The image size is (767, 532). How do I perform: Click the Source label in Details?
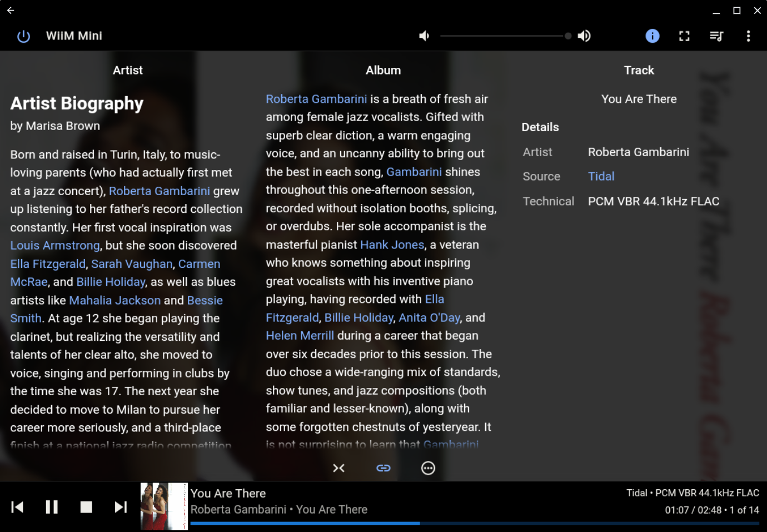click(541, 176)
